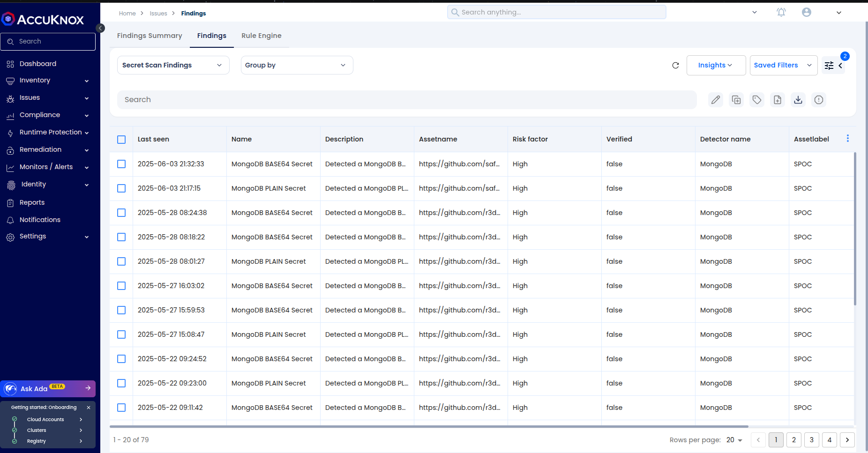
Task: Expand the Insights dropdown
Action: pyautogui.click(x=716, y=65)
